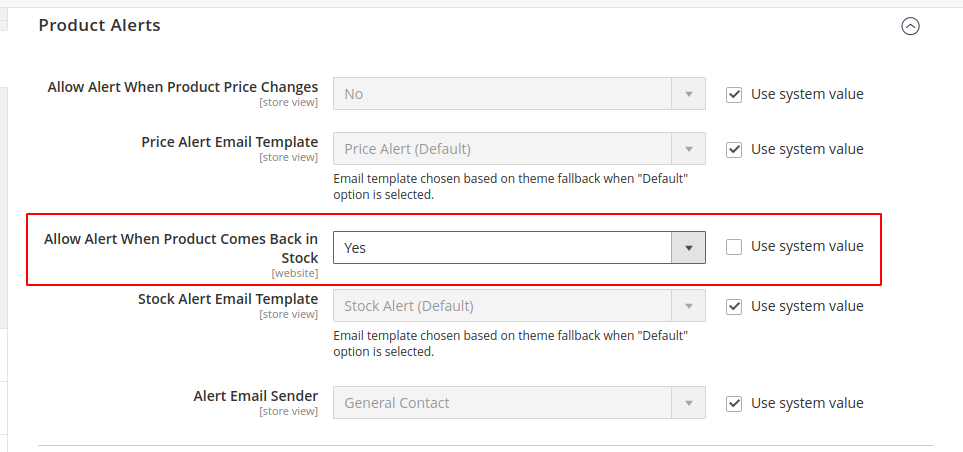Click the Alert Email Sender field label
Viewport: 963px width, 452px height.
255,396
